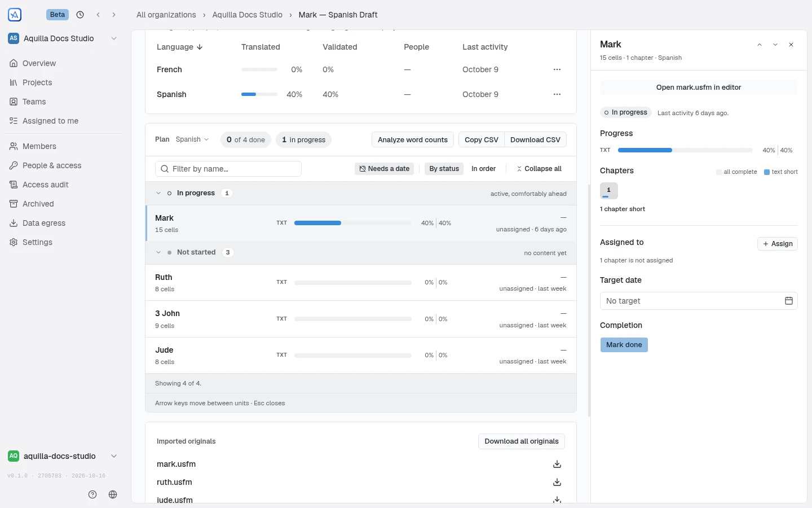
Task: Open Data egress in the sidebar
Action: 63,223
